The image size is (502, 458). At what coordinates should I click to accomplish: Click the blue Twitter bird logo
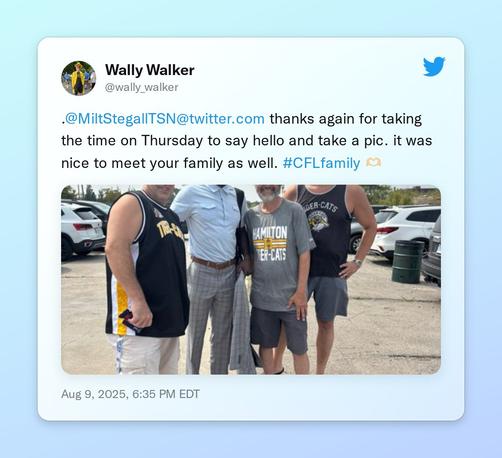[434, 66]
